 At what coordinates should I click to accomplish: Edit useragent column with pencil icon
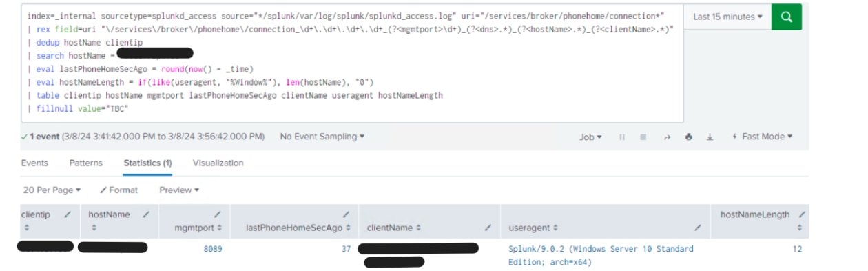pyautogui.click(x=697, y=228)
